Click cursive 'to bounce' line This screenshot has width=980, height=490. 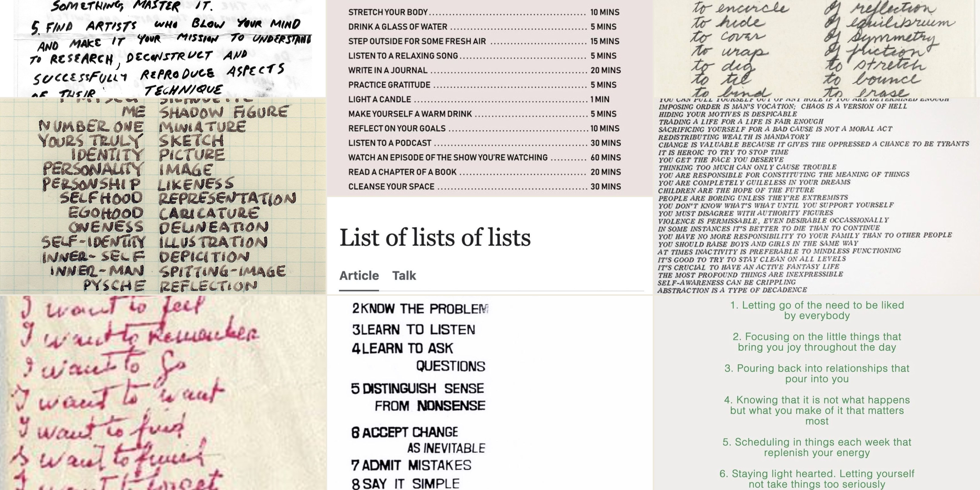(873, 80)
